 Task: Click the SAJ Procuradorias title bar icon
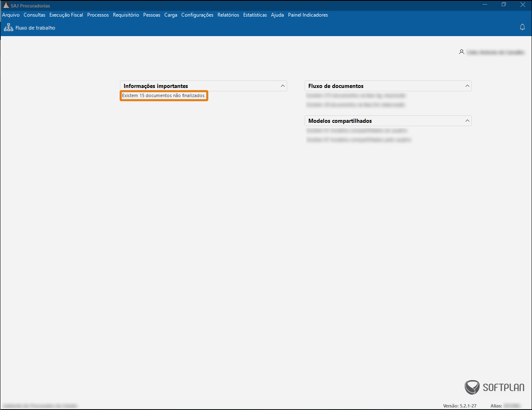pos(6,5)
